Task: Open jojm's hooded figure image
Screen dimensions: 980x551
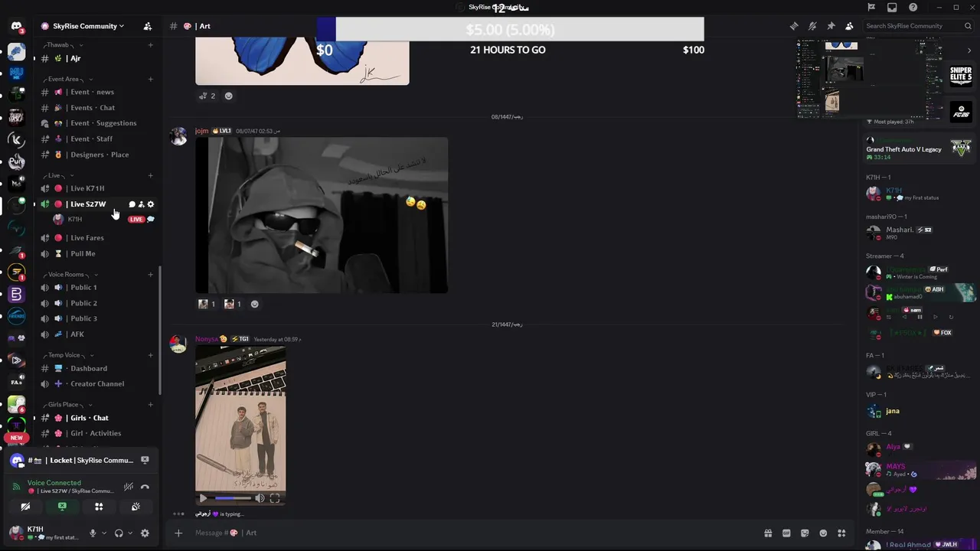Action: pos(322,215)
